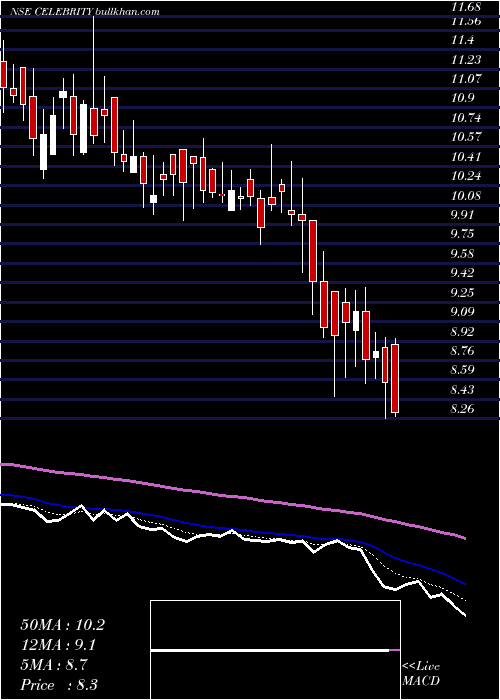
Task: Select the 11.4 price axis label
Action: [x=462, y=41]
